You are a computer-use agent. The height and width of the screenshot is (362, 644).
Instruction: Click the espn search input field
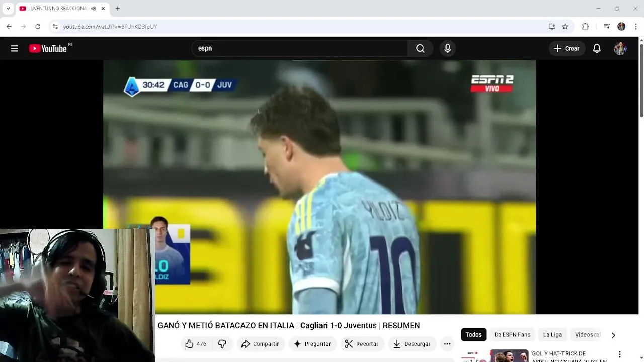coord(299,48)
